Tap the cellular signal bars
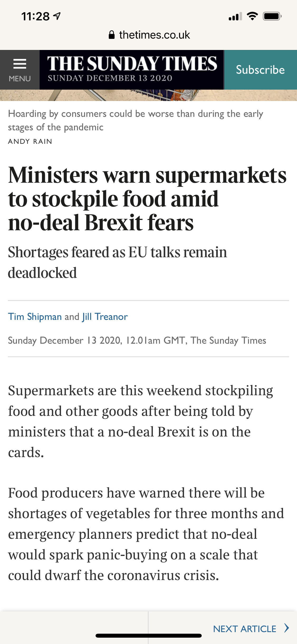The width and height of the screenshot is (297, 644). click(235, 17)
